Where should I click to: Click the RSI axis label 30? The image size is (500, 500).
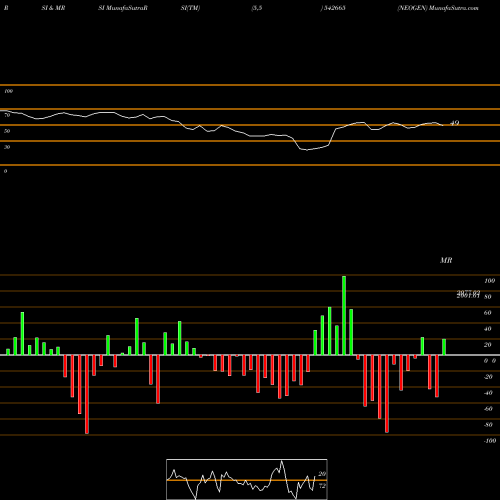tap(7, 147)
